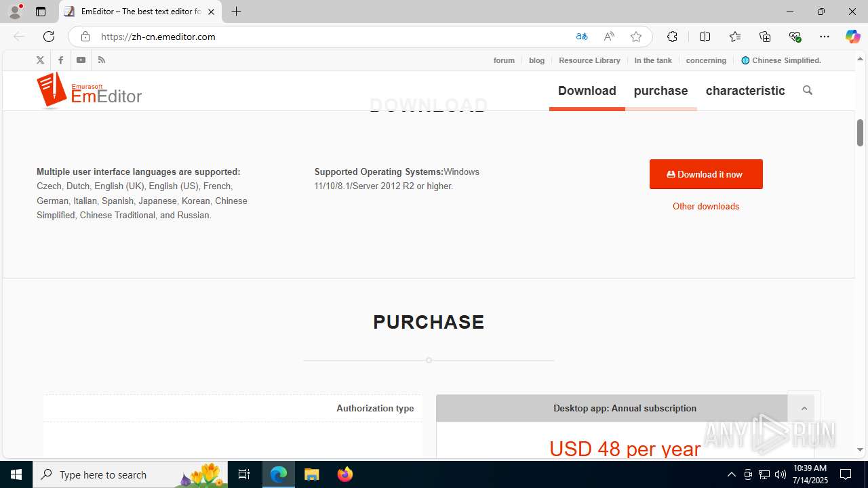Show translate options icon
Viewport: 868px width, 488px height.
pyautogui.click(x=582, y=37)
